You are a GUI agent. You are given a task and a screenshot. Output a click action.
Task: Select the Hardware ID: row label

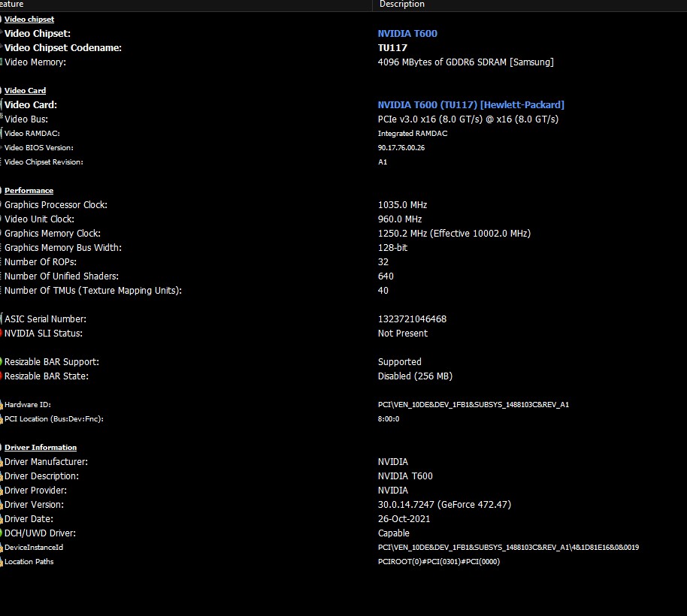[x=28, y=405]
